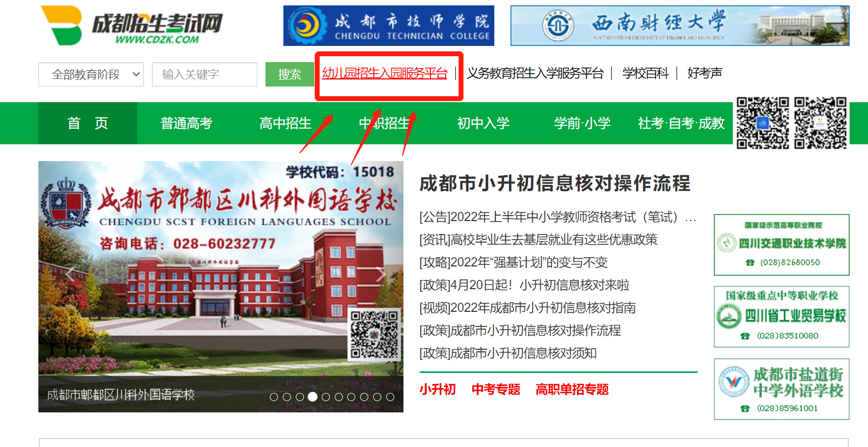Open 义务教育招生入学服务平台 link
Image resolution: width=868 pixels, height=447 pixels.
pyautogui.click(x=535, y=73)
